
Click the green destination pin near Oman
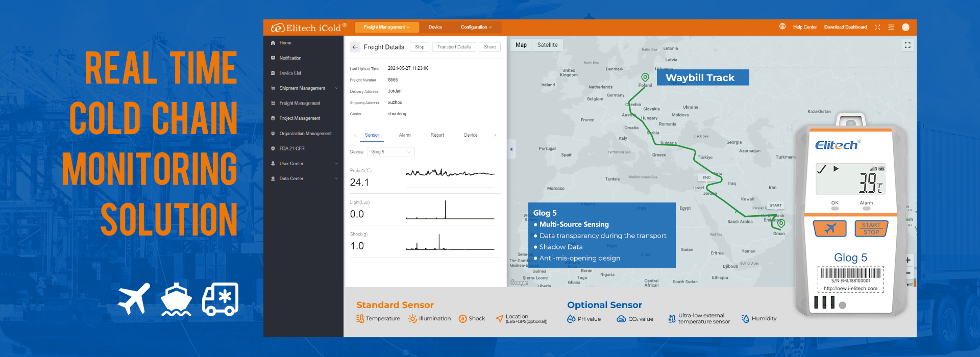[x=781, y=223]
